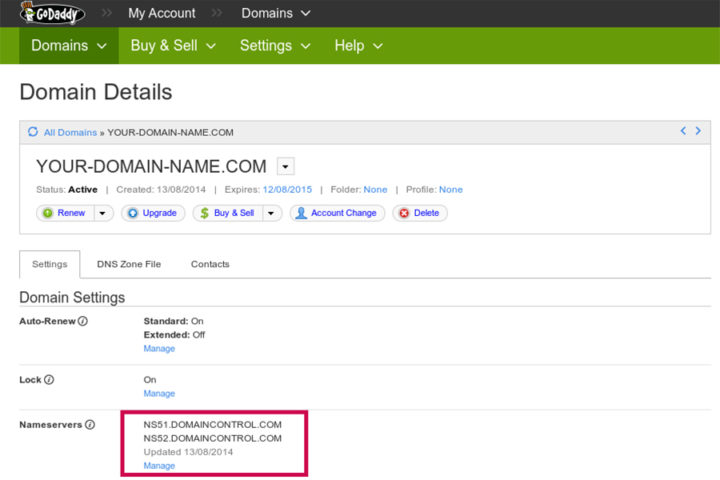
Task: Go to next domain with right arrow
Action: pos(698,131)
